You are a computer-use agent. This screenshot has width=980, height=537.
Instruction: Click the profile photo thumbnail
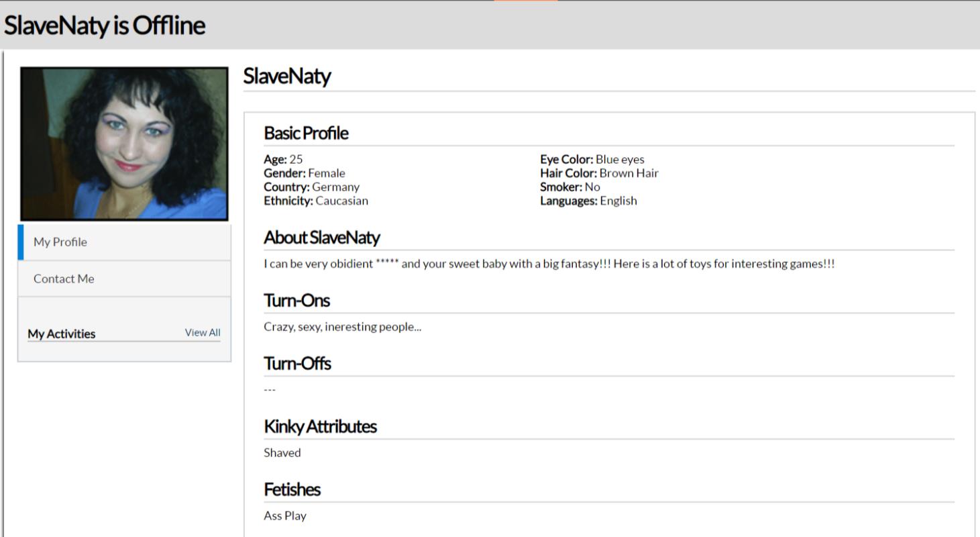(124, 144)
